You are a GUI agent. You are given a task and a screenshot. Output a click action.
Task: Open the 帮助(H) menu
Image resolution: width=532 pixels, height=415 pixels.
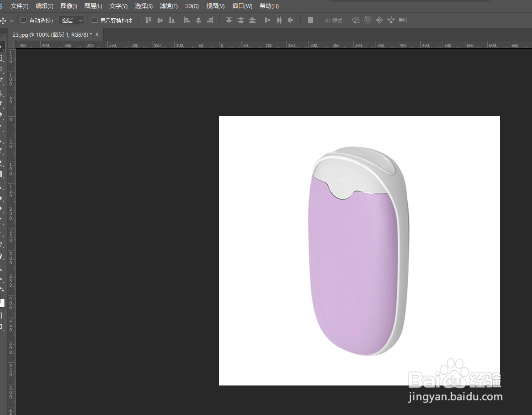(269, 6)
